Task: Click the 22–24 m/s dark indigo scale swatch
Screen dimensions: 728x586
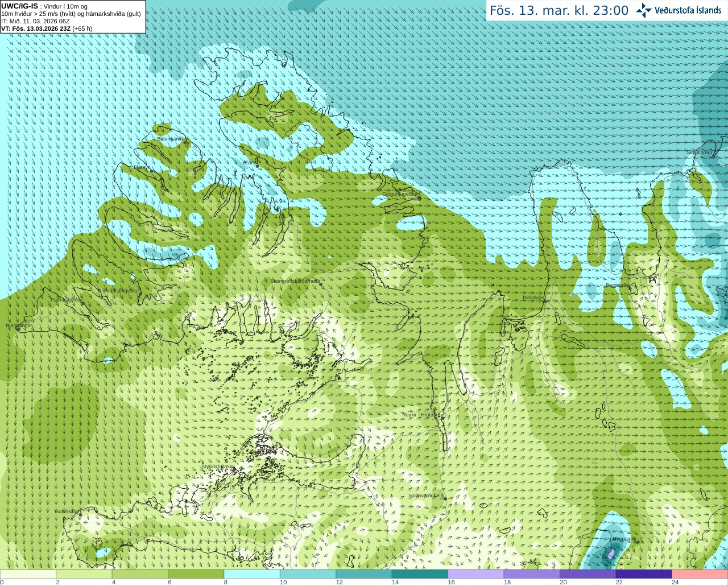Action: tap(644, 574)
